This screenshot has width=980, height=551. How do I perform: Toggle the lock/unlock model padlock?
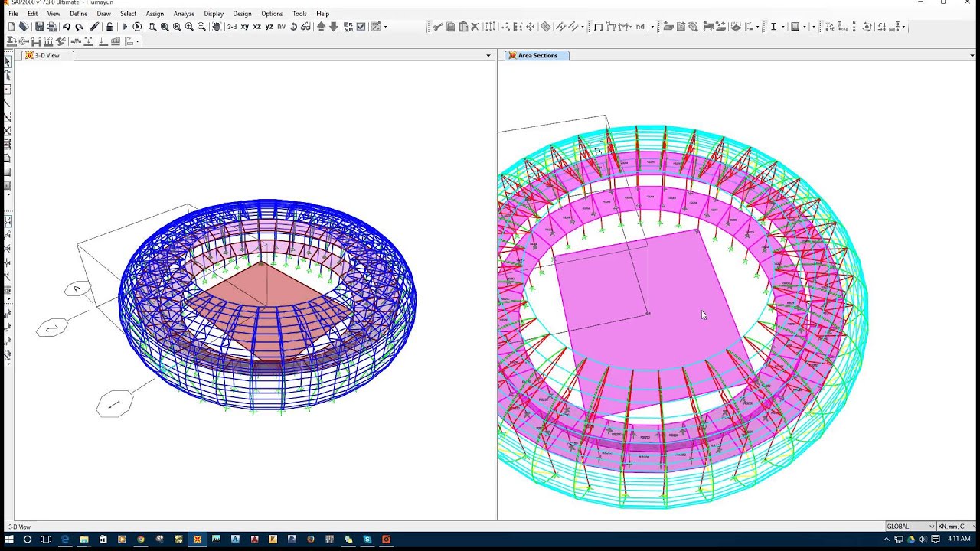click(x=109, y=27)
